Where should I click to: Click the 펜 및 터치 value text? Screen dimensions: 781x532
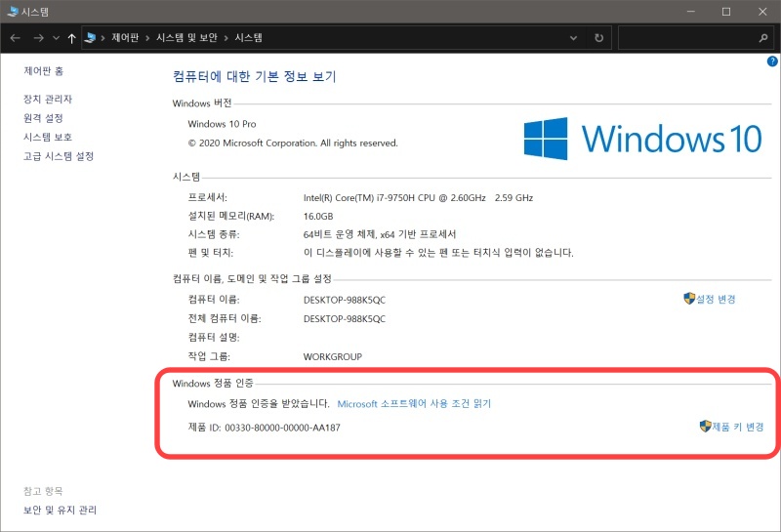coord(438,253)
